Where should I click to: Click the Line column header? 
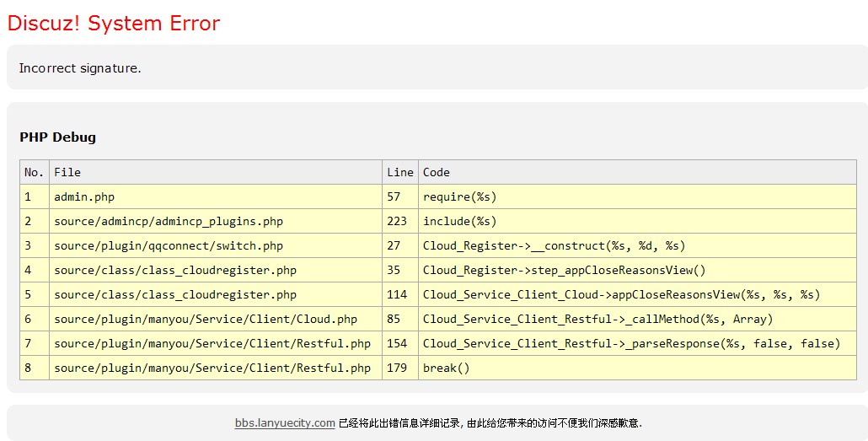tap(400, 172)
